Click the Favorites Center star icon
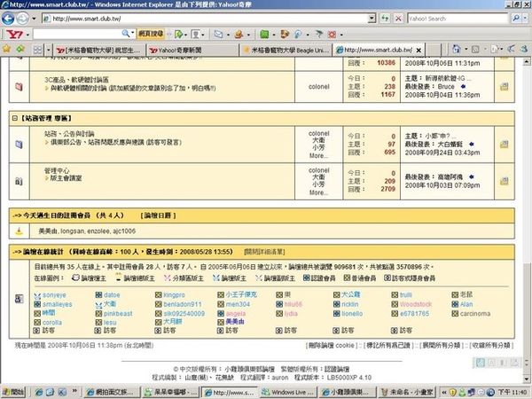This screenshot has width=532, height=399. pyautogui.click(x=6, y=49)
